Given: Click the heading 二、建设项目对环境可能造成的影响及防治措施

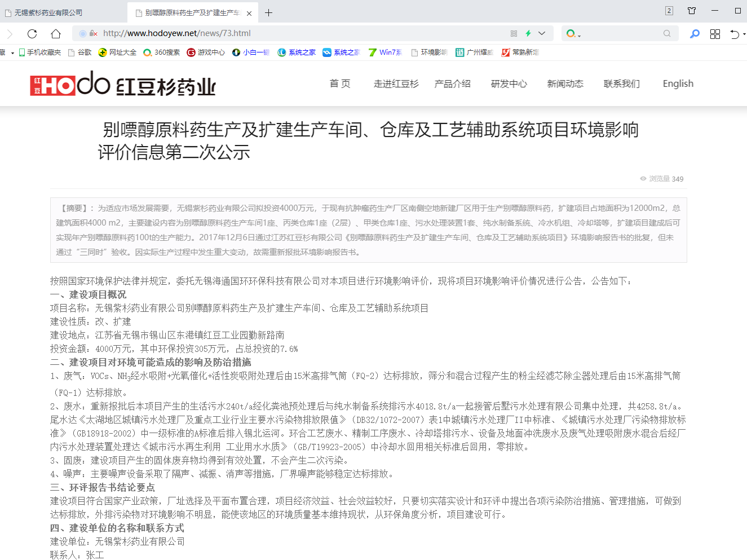Looking at the screenshot, I should pos(151,362).
